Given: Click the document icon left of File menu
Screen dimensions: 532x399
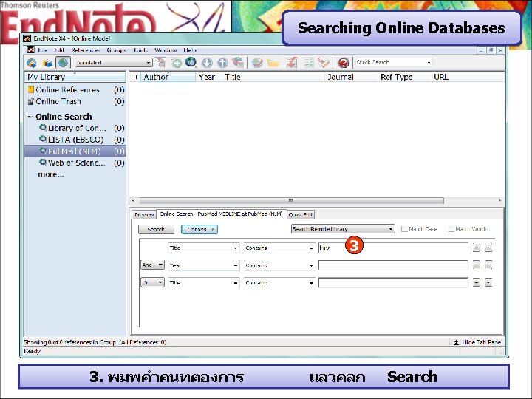Looking at the screenshot, I should tap(30, 50).
